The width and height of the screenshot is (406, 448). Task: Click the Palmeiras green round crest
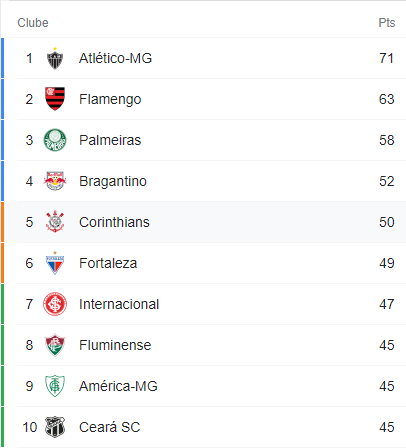[x=55, y=140]
